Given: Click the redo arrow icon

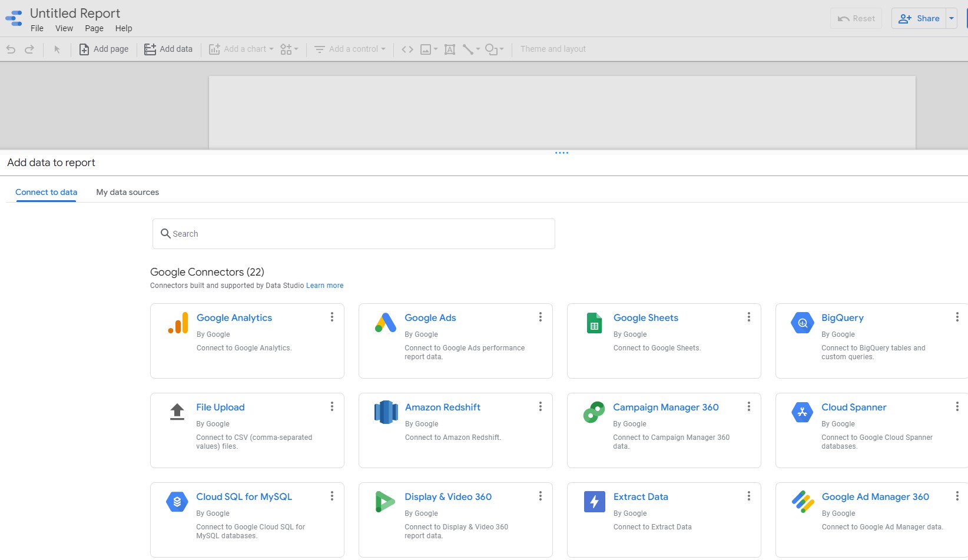Looking at the screenshot, I should (29, 49).
